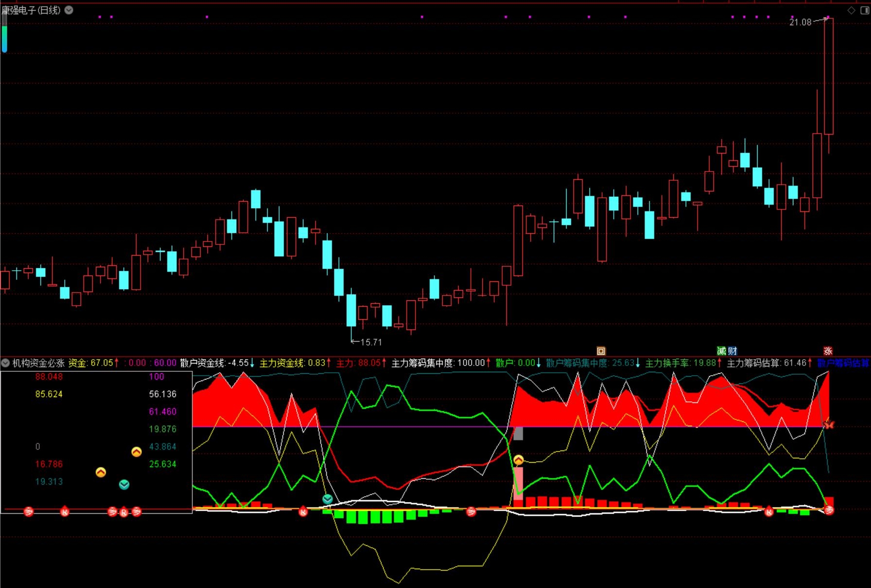Click the butterfly icon on the magenta line
This screenshot has width=871, height=588.
pyautogui.click(x=828, y=424)
